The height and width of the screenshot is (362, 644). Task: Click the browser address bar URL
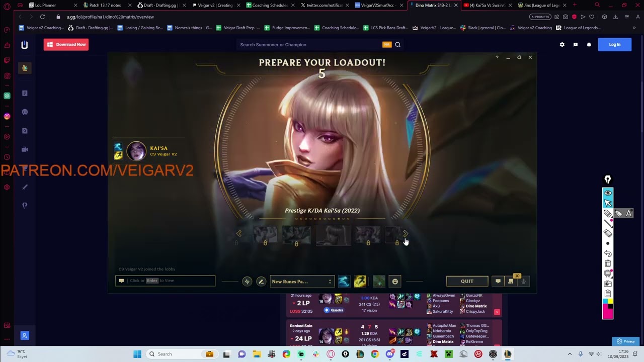pyautogui.click(x=110, y=17)
